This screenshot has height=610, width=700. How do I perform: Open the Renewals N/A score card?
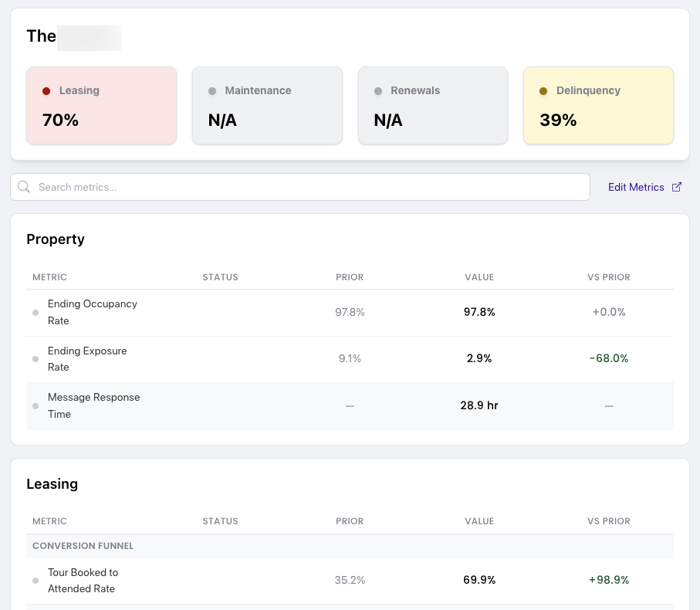pyautogui.click(x=433, y=105)
